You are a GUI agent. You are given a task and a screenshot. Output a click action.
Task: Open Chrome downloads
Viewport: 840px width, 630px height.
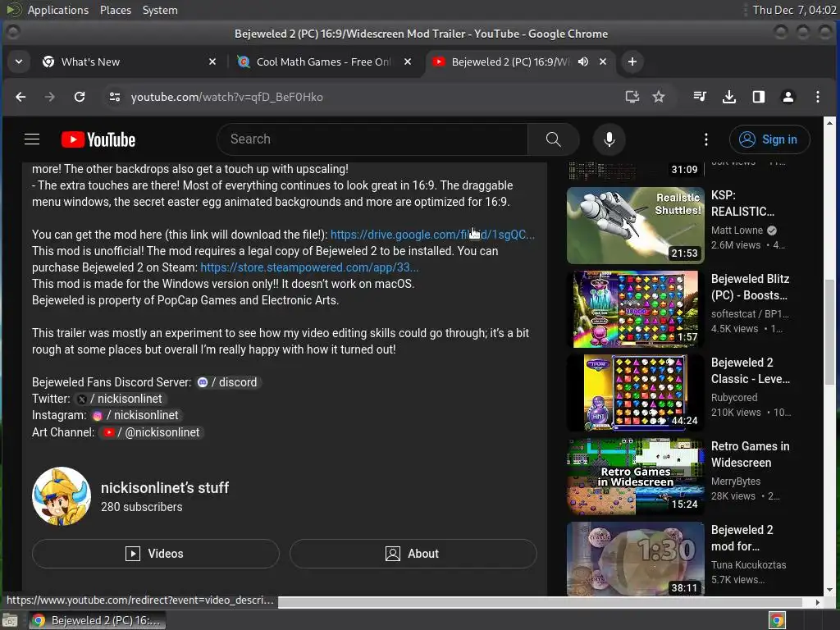click(x=728, y=97)
